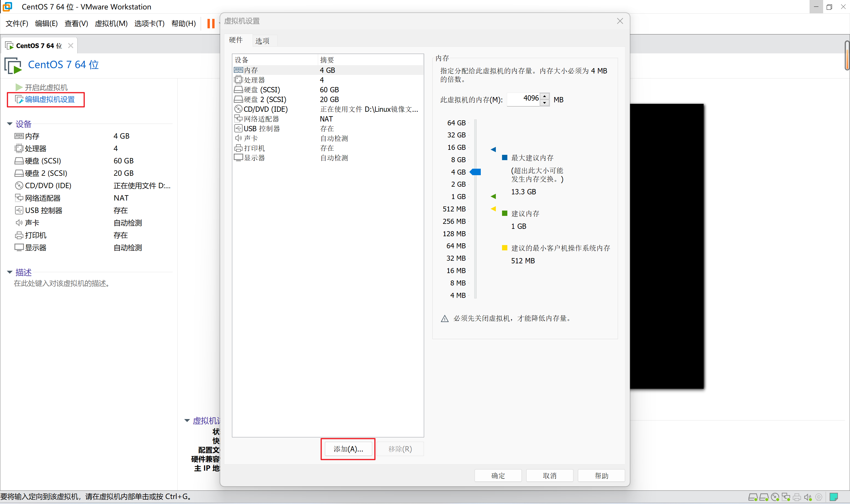Viewport: 850px width, 504px height.
Task: Click the teal message log note icon
Action: (x=834, y=497)
